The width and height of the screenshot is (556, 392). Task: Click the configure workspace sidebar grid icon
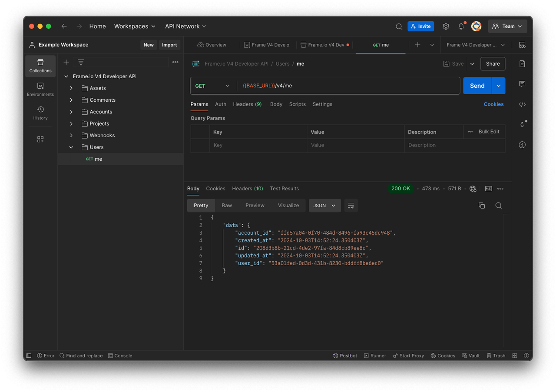coord(40,139)
